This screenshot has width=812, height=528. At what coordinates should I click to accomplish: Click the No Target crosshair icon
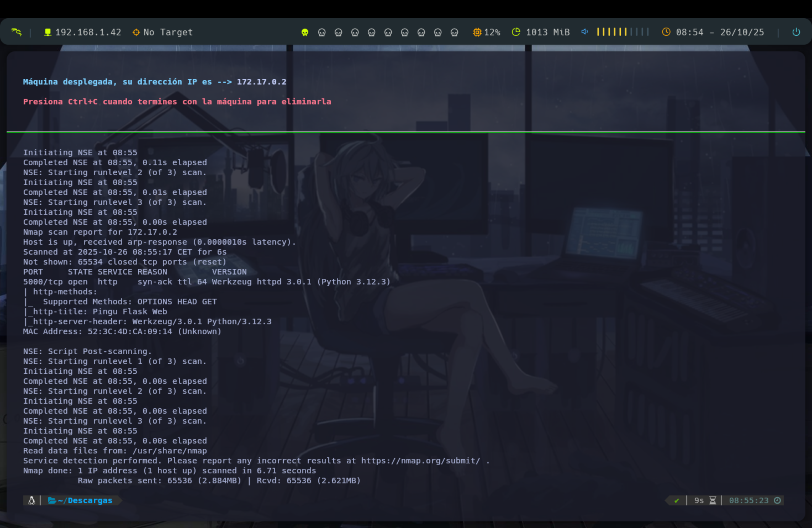click(x=136, y=32)
